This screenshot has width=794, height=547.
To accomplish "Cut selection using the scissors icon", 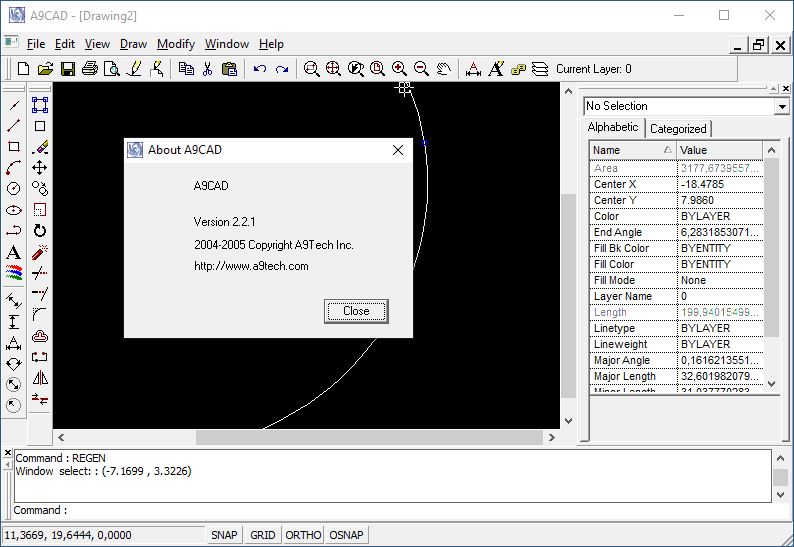I will click(208, 68).
